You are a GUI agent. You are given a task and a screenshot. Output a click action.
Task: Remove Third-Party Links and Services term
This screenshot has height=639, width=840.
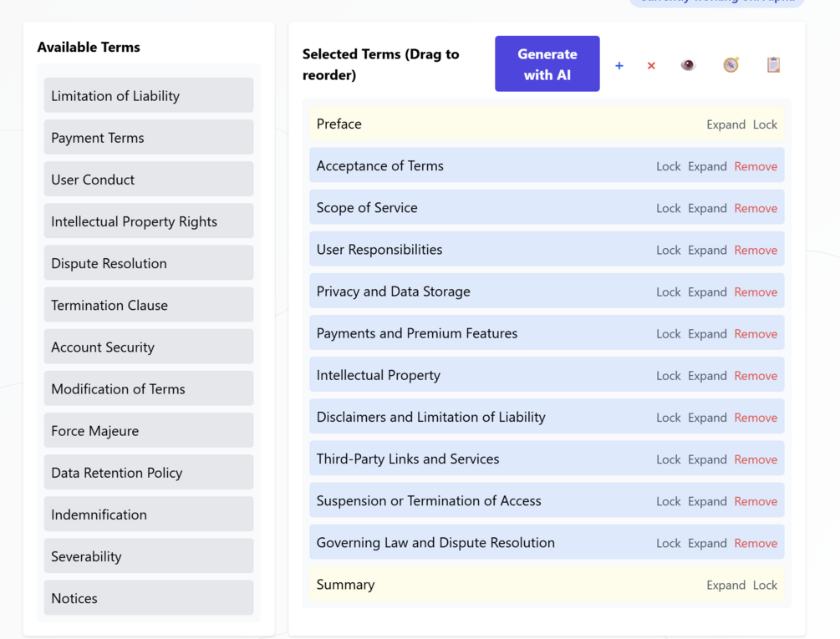click(x=756, y=459)
